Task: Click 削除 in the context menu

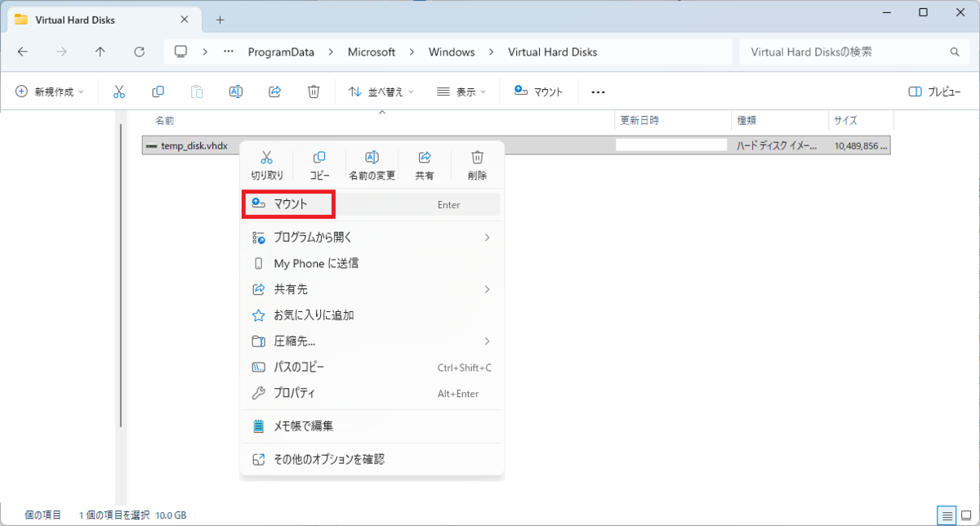Action: 478,165
